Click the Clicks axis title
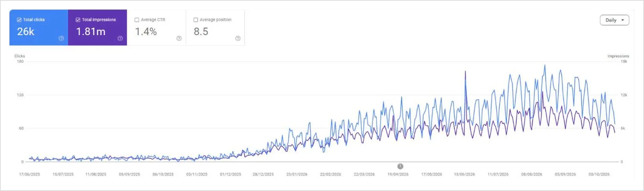The image size is (644, 191). pyautogui.click(x=20, y=56)
